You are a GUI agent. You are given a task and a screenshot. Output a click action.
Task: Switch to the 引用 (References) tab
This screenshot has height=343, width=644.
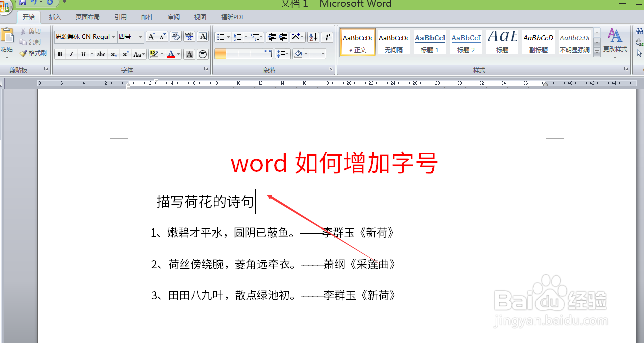click(121, 17)
